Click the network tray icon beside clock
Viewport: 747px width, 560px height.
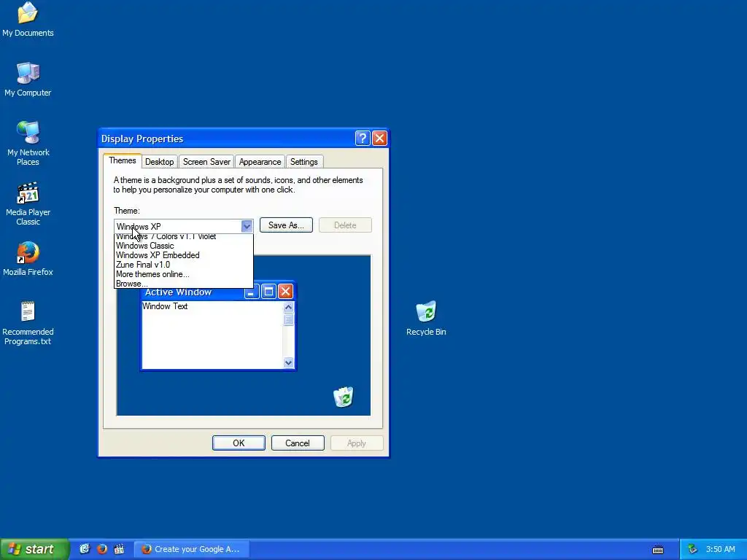(x=692, y=549)
